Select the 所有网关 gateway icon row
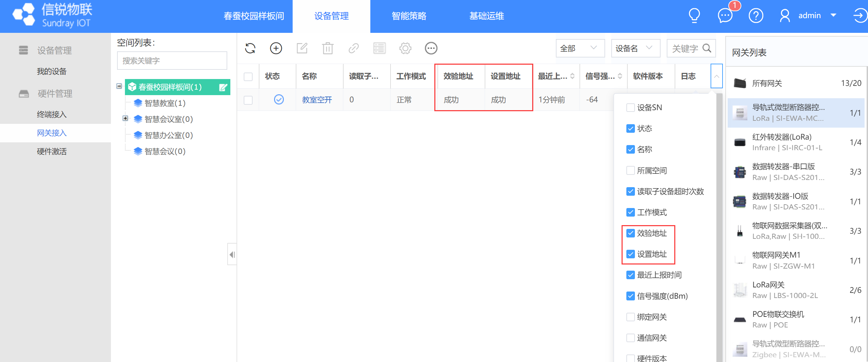The image size is (868, 362). point(796,83)
